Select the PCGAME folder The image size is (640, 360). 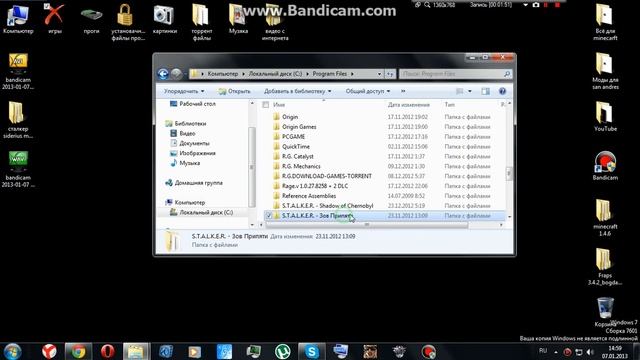(x=293, y=137)
